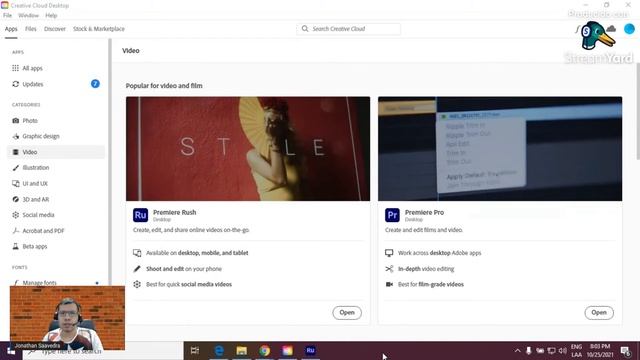Select the UI and UX icon
The width and height of the screenshot is (640, 360).
(x=16, y=184)
